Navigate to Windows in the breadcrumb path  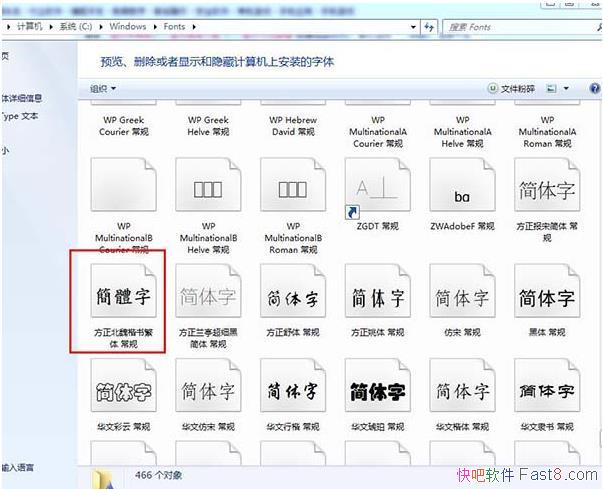point(128,27)
